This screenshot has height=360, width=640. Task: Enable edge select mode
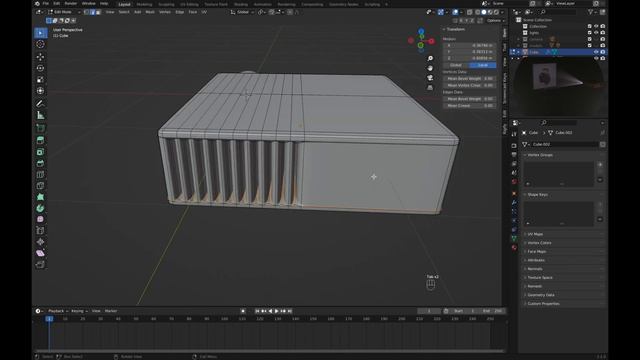pos(92,12)
